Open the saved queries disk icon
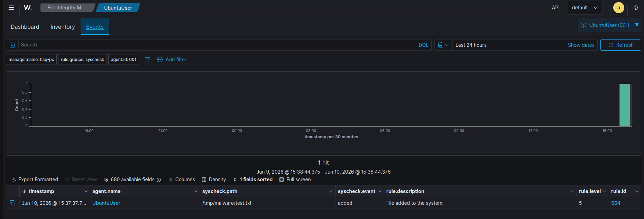Viewport: 644px width, 219px height. [x=12, y=45]
